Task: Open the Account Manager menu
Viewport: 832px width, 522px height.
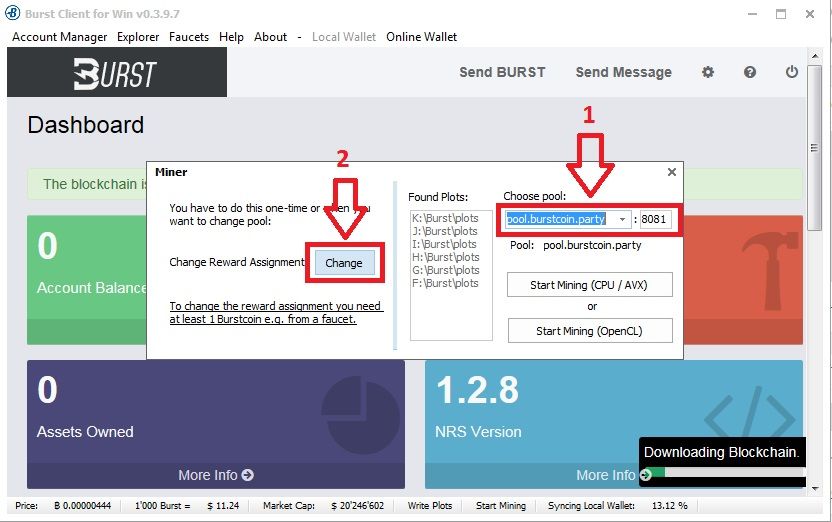Action: (x=59, y=37)
